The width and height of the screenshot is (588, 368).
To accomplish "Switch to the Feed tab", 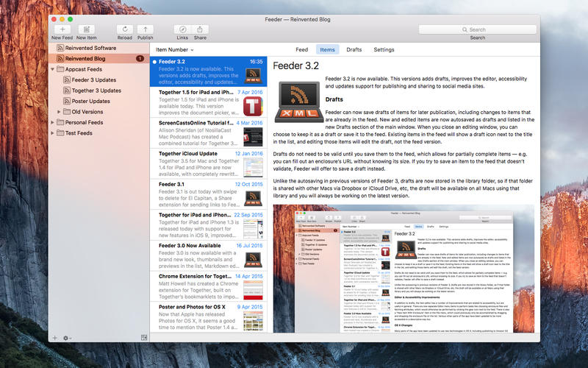I will (x=301, y=49).
